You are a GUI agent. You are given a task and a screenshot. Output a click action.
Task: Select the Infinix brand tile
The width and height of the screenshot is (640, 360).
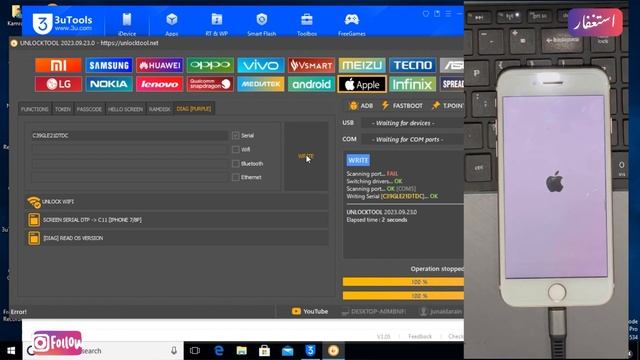point(413,84)
